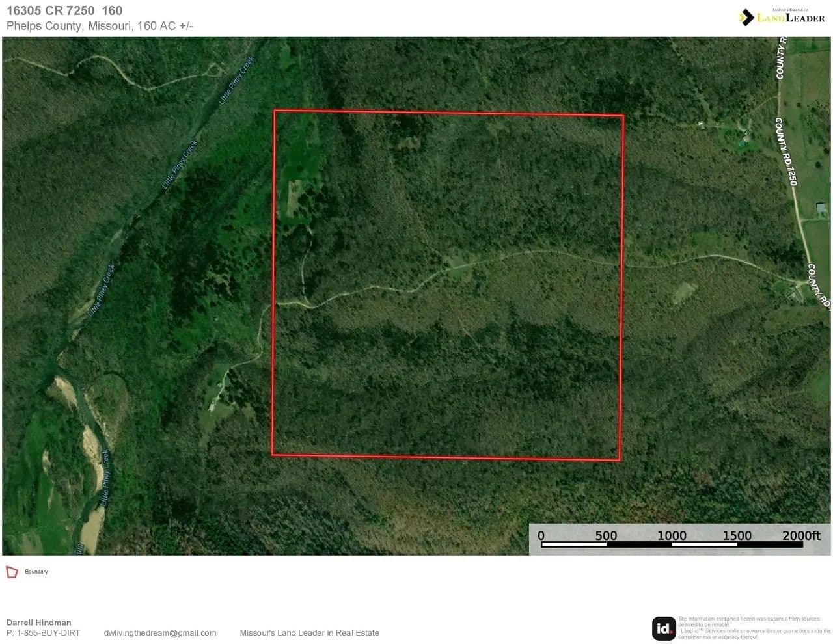Click the agent name Darrell Hindman
833x644 pixels.
39,623
